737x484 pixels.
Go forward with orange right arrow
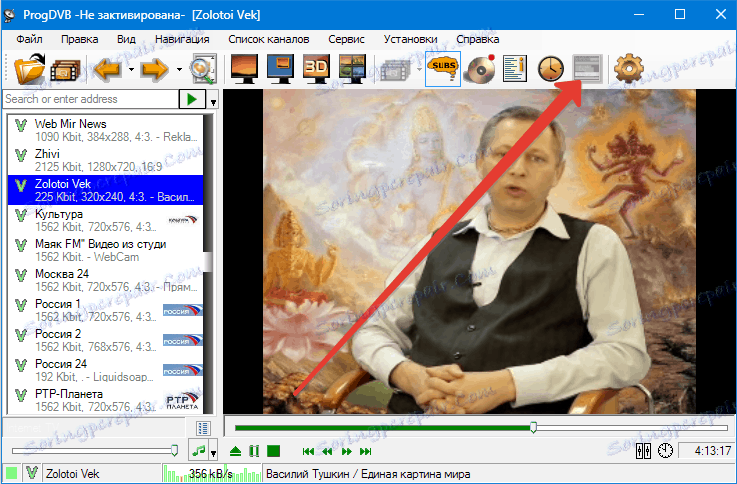pyautogui.click(x=155, y=70)
